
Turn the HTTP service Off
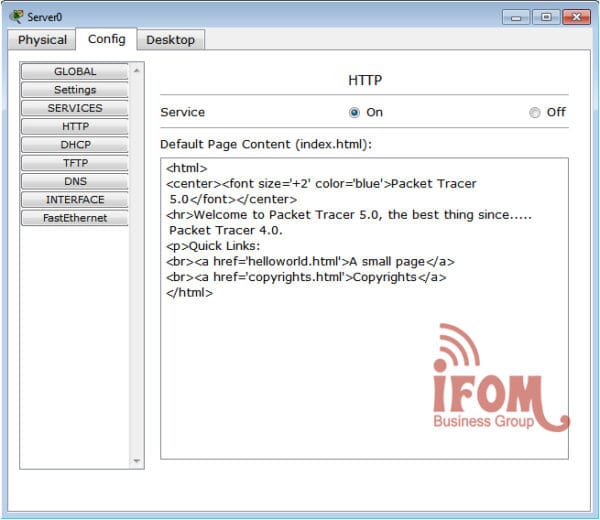coord(534,113)
